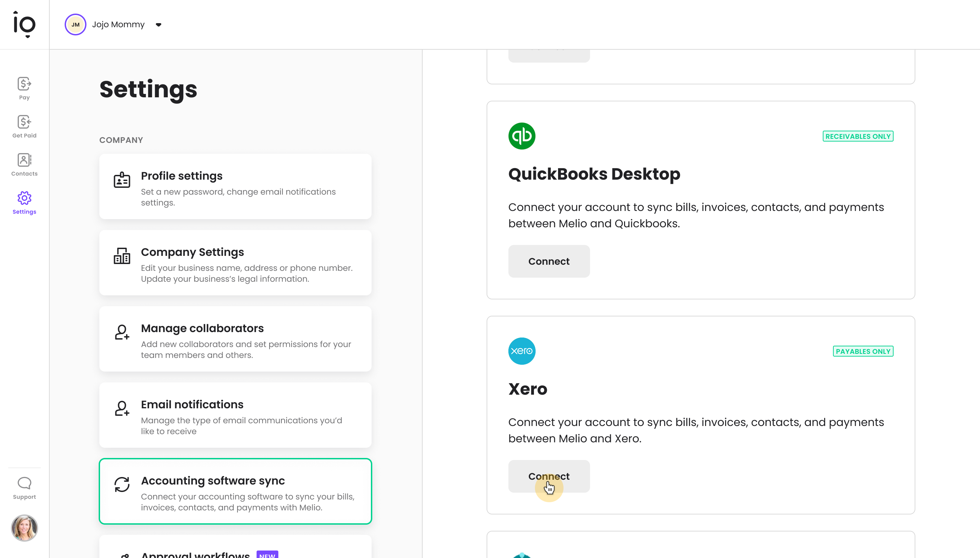This screenshot has height=558, width=980.
Task: Expand the Jojo Mommy account dropdown
Action: [x=158, y=24]
